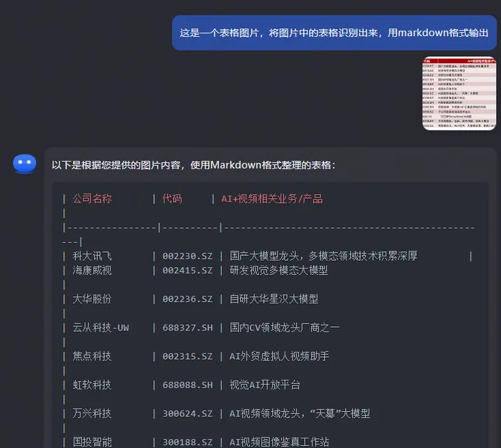Click description 国产大模型龙头，多模态领域技术积累深厚
The width and height of the screenshot is (501, 448).
[324, 256]
